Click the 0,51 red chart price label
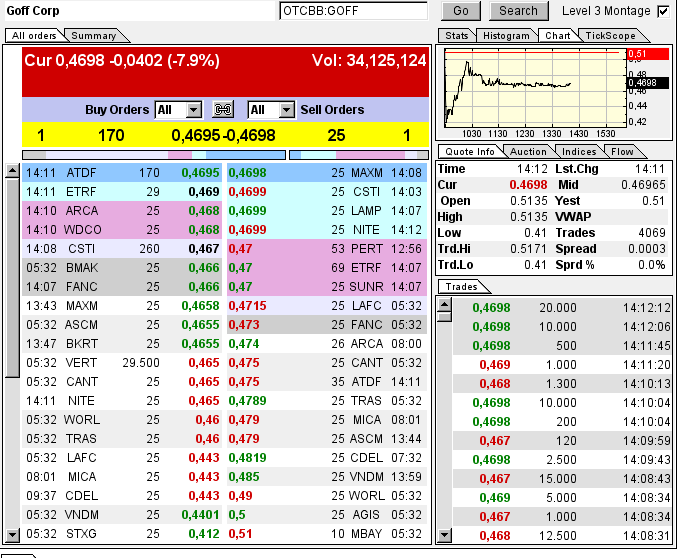Screen dimensions: 677x558 tap(647, 54)
